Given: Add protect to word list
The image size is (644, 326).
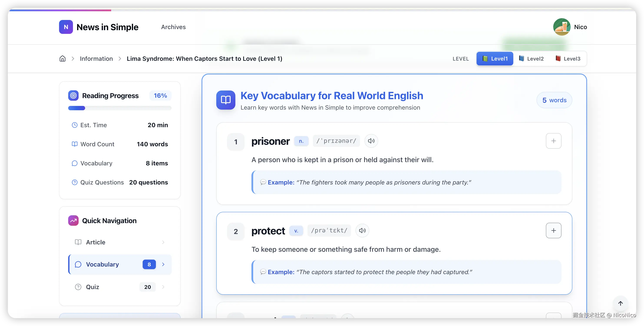Looking at the screenshot, I should pos(553,230).
